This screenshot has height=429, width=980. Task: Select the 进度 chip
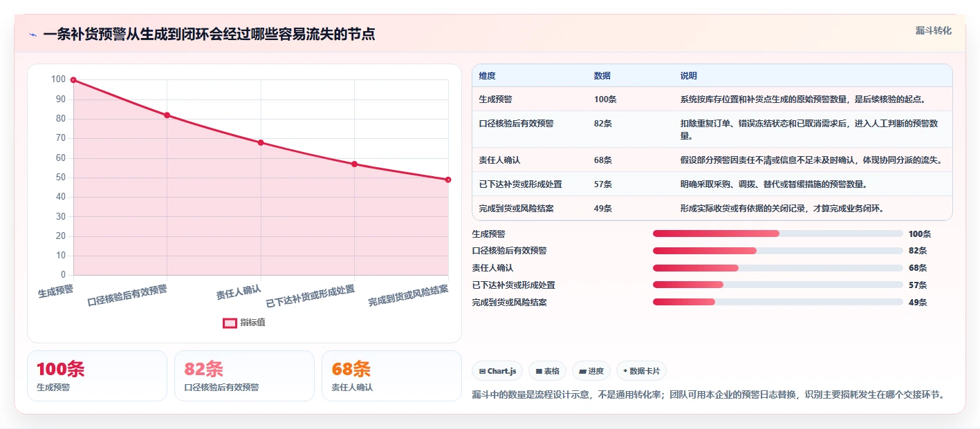(591, 371)
